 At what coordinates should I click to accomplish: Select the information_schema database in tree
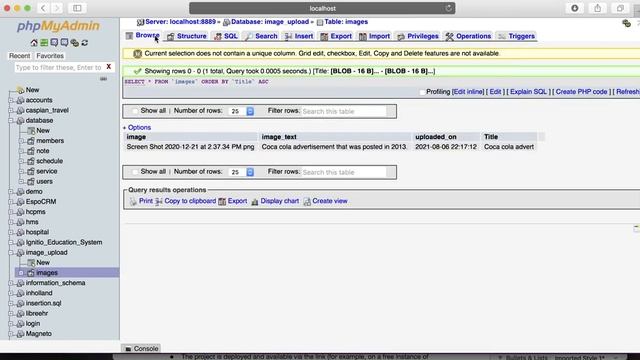tap(55, 283)
